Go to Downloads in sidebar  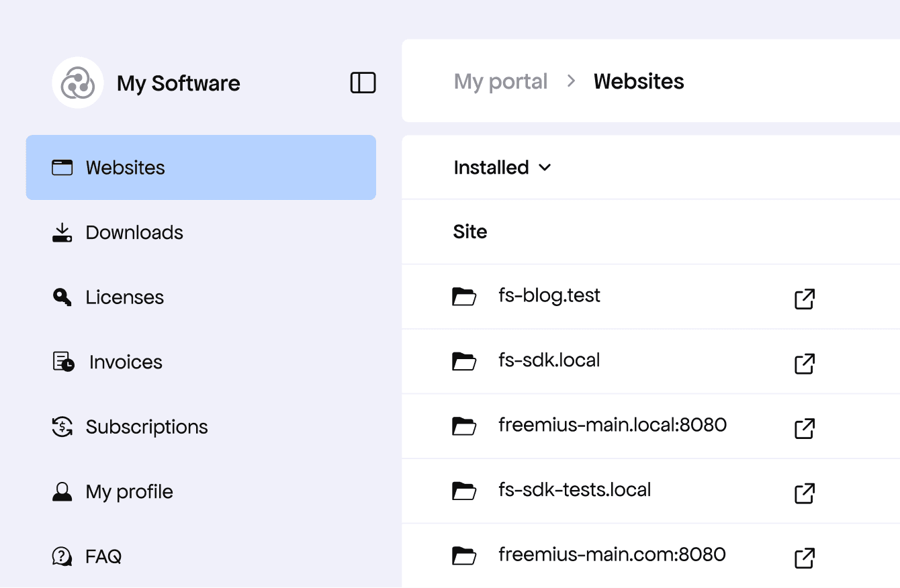[x=134, y=233]
